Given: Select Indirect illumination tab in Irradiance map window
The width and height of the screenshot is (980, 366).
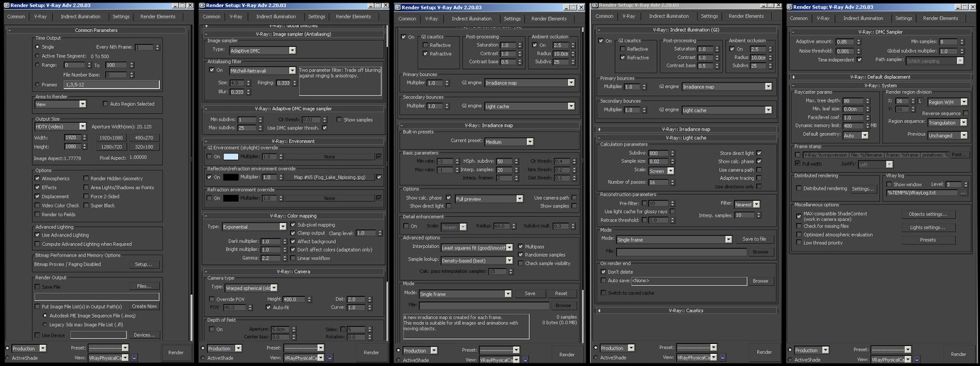Looking at the screenshot, I should point(471,18).
